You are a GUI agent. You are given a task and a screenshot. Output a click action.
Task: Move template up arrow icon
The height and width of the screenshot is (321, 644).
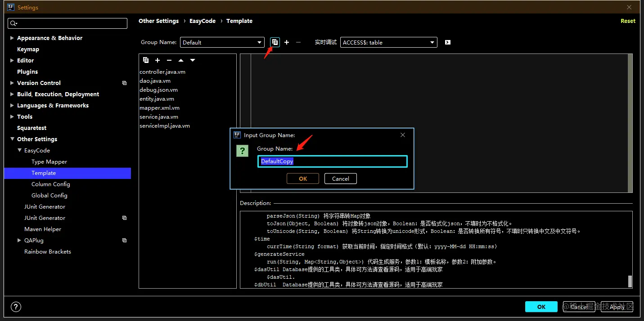coord(181,60)
